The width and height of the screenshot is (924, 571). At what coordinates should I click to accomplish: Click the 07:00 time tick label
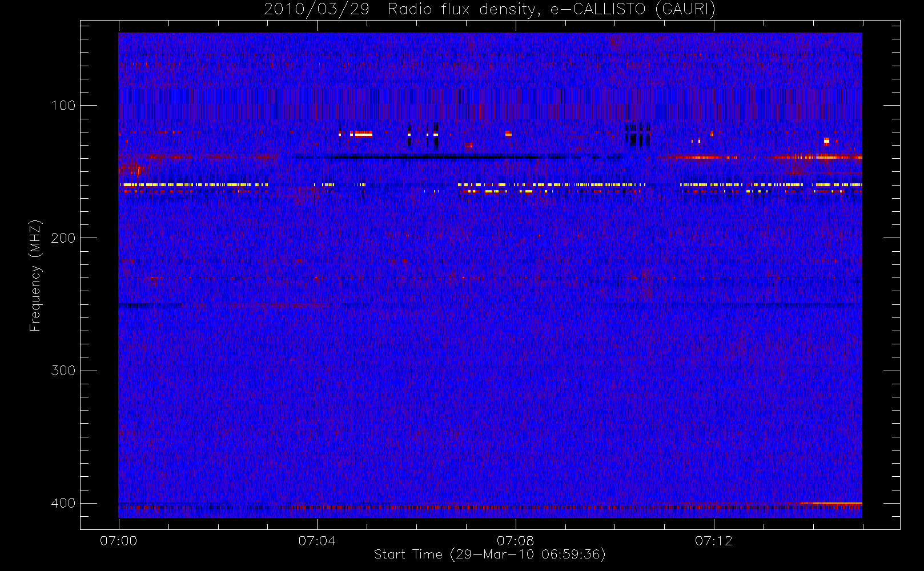click(119, 541)
